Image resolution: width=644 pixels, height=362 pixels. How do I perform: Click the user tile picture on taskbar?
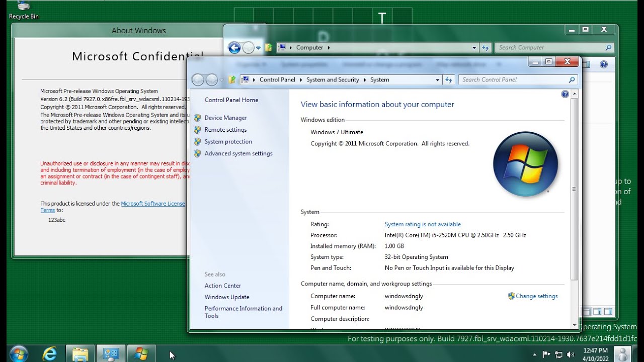point(623,354)
